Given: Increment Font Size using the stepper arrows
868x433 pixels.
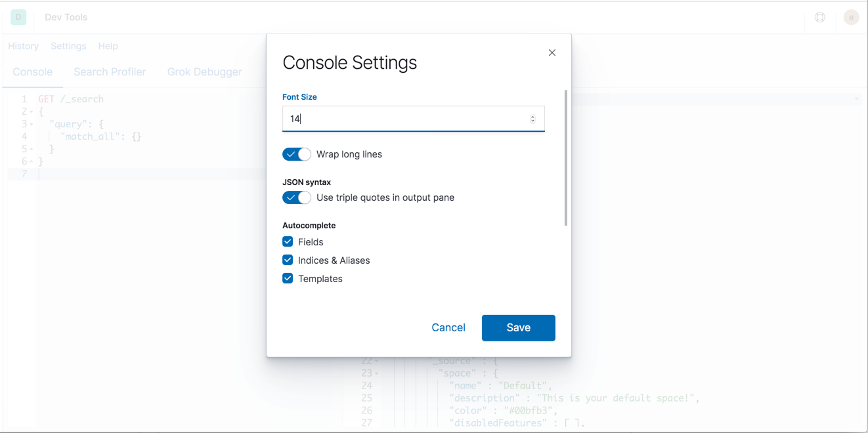Looking at the screenshot, I should point(532,115).
